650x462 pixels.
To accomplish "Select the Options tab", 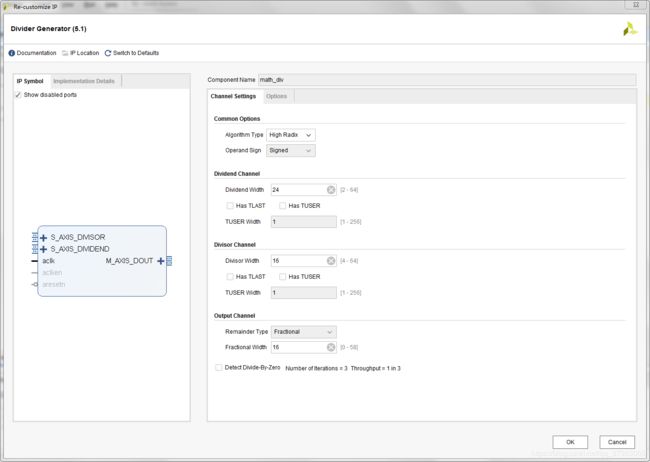I will [x=276, y=96].
